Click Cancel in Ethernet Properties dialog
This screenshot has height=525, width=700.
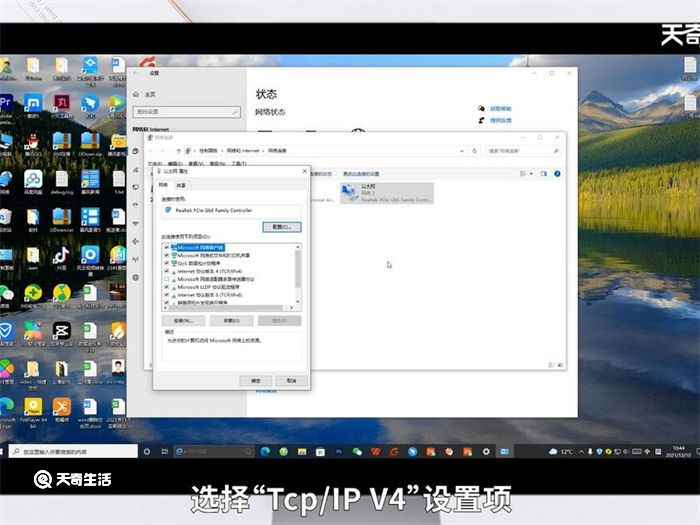292,380
